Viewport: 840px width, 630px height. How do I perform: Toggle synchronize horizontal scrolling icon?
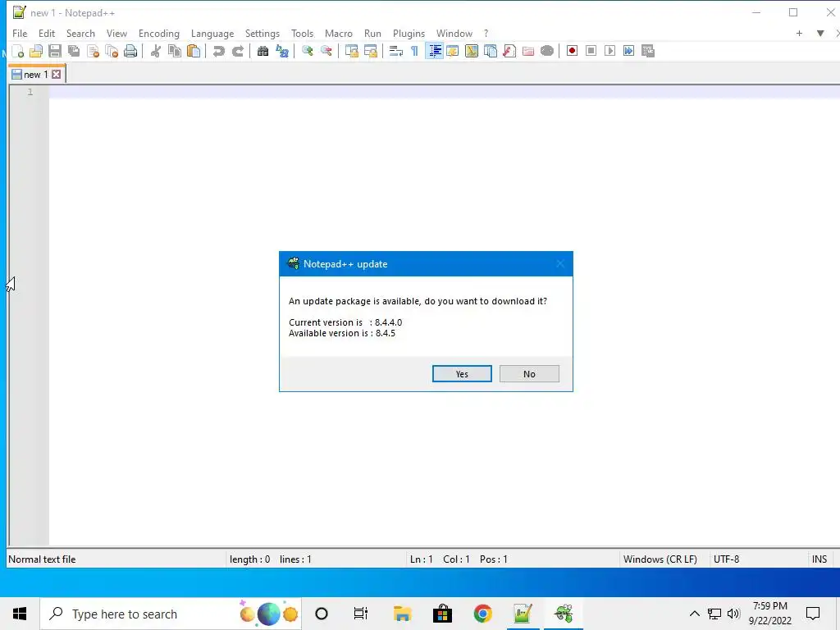tap(370, 51)
